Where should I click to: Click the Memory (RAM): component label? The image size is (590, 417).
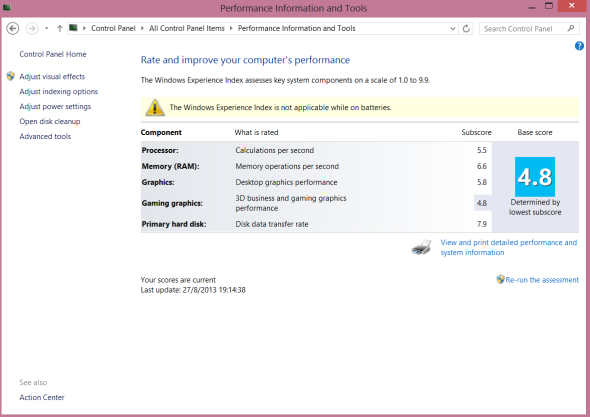pos(170,166)
